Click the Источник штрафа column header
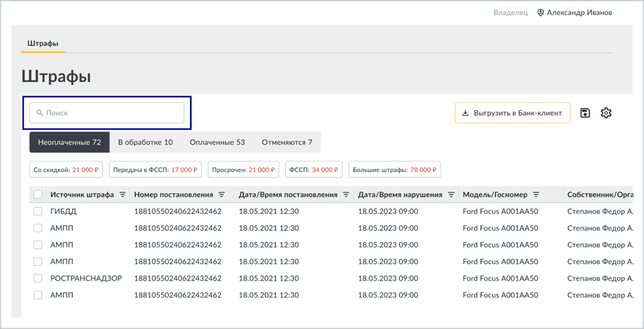644x329 pixels. (x=82, y=195)
